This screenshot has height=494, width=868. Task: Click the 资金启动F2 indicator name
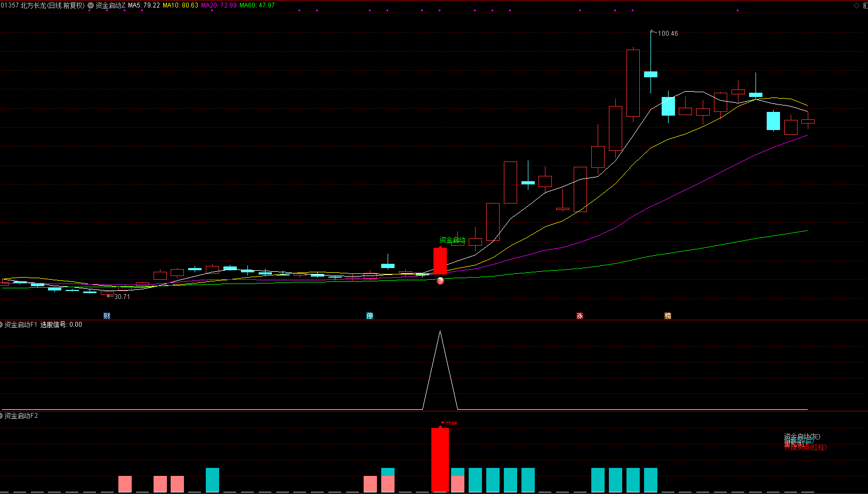click(21, 416)
